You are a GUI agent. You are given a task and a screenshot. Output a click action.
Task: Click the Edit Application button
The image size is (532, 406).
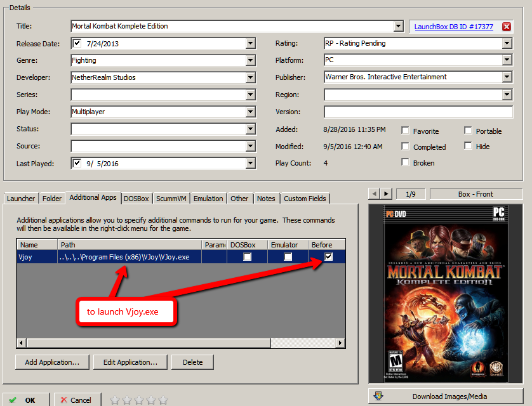coord(130,362)
